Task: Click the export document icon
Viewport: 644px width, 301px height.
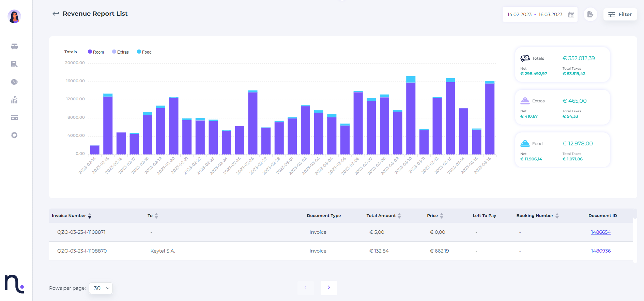Action: pos(590,14)
